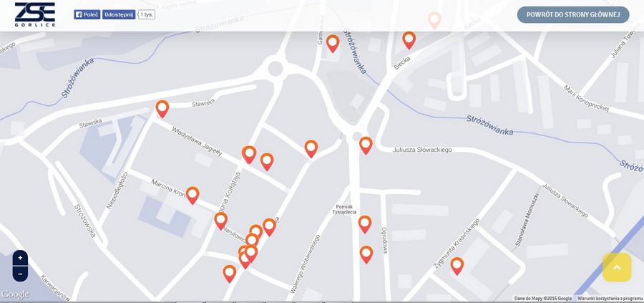
Task: Share the page with the Udostępnij button
Action: pos(119,14)
